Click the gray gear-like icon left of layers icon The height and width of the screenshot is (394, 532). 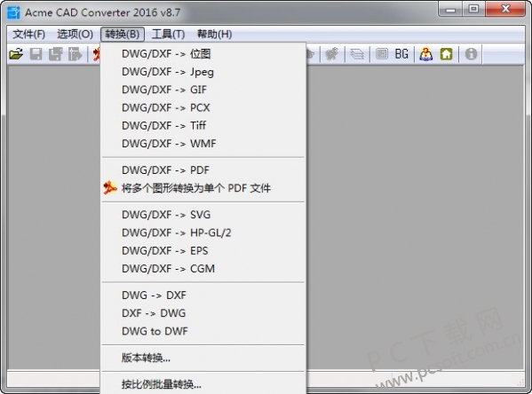pyautogui.click(x=332, y=54)
